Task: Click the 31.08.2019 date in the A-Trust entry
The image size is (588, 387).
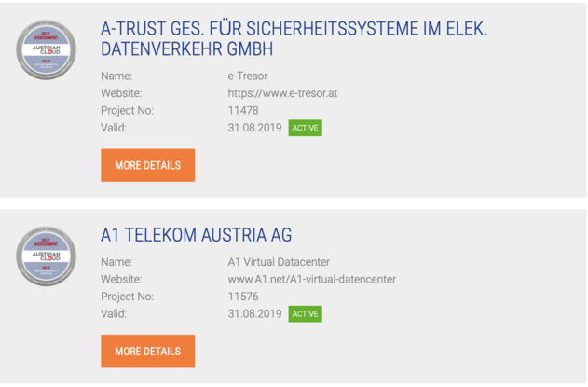Action: (x=255, y=128)
